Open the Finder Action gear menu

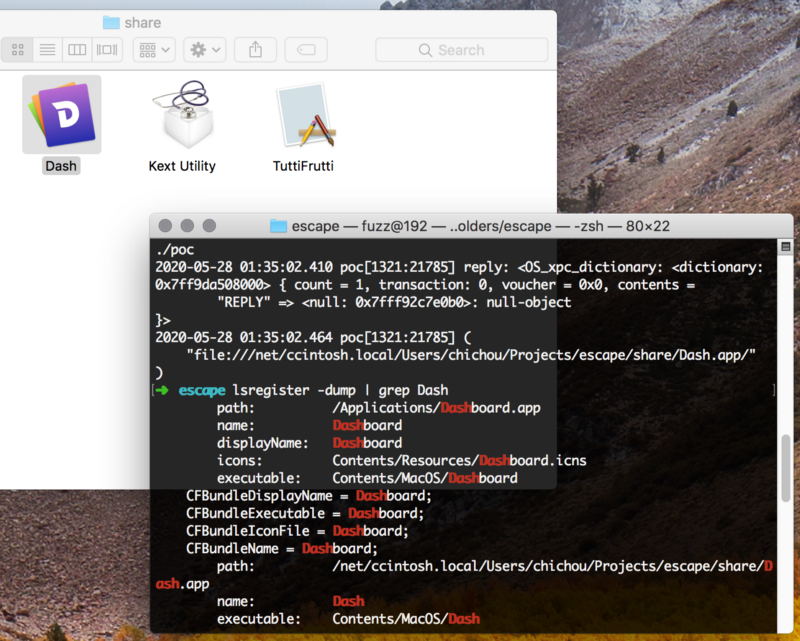(205, 50)
